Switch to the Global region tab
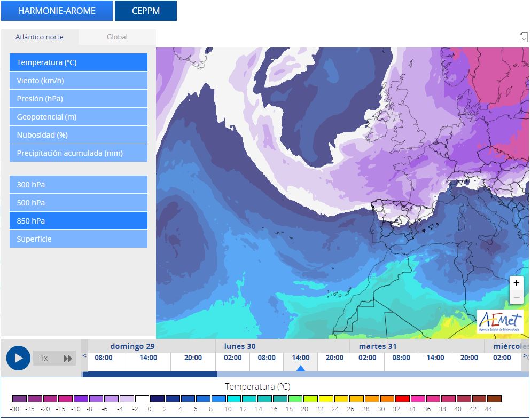 (117, 37)
